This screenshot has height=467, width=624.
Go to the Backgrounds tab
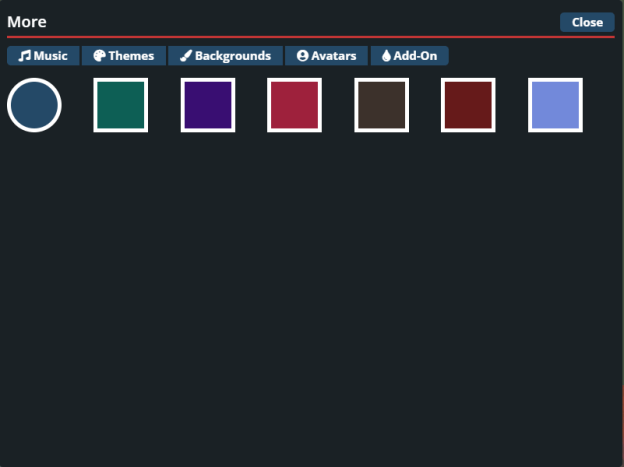(x=225, y=56)
